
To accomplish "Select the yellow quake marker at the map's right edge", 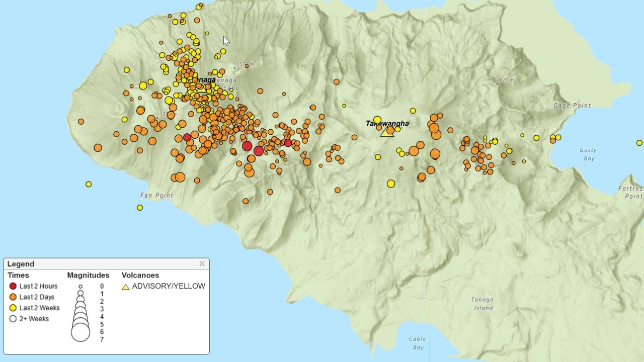I will (x=639, y=143).
